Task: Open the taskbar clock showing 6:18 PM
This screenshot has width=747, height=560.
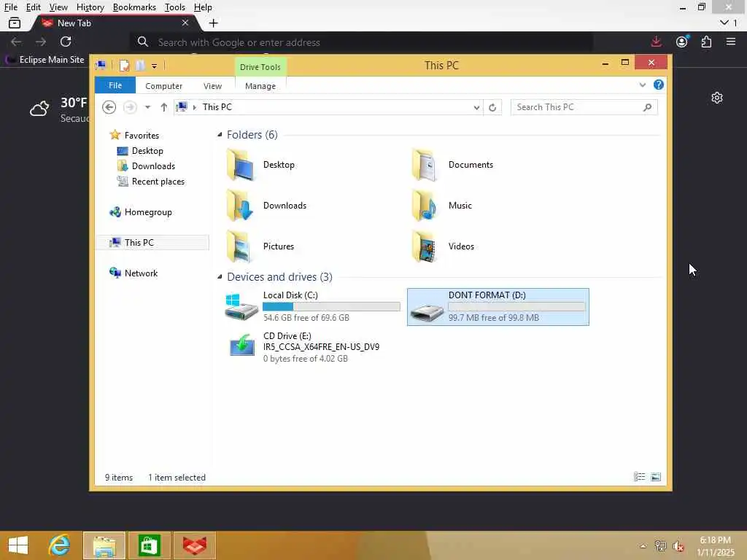Action: [x=715, y=546]
